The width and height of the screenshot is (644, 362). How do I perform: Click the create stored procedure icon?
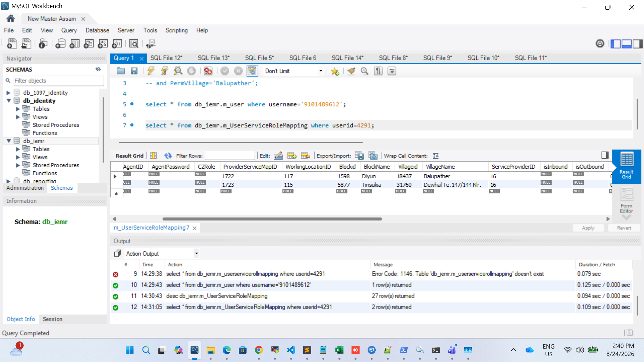(103, 44)
